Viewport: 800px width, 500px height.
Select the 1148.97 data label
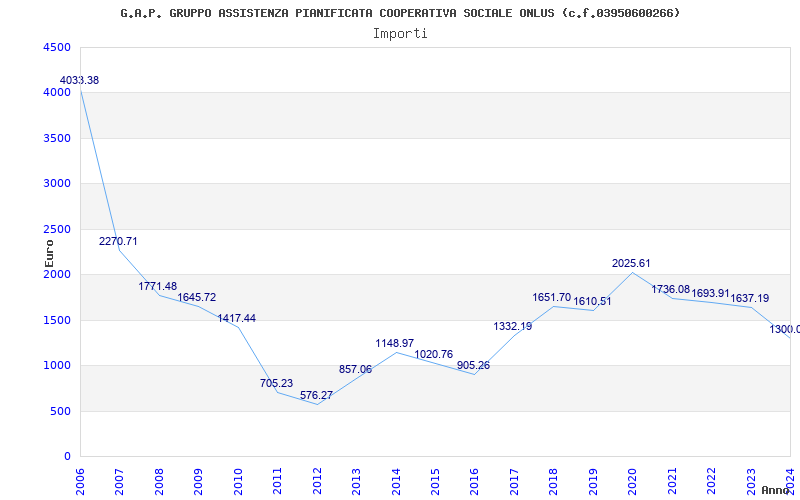[394, 343]
